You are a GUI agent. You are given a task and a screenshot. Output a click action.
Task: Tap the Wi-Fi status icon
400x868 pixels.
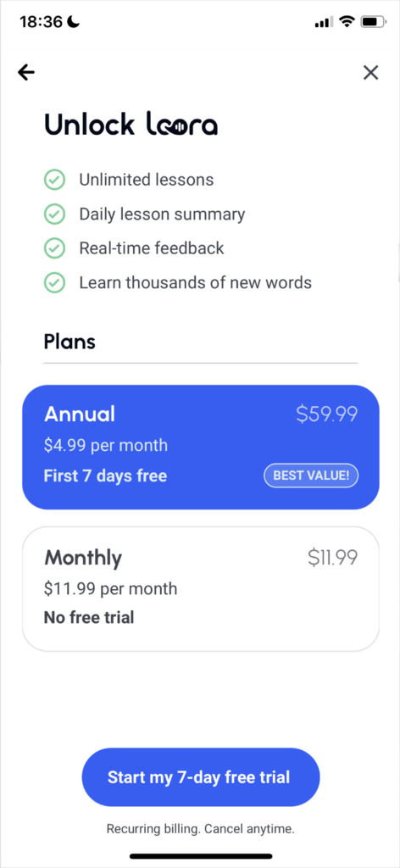tap(347, 21)
